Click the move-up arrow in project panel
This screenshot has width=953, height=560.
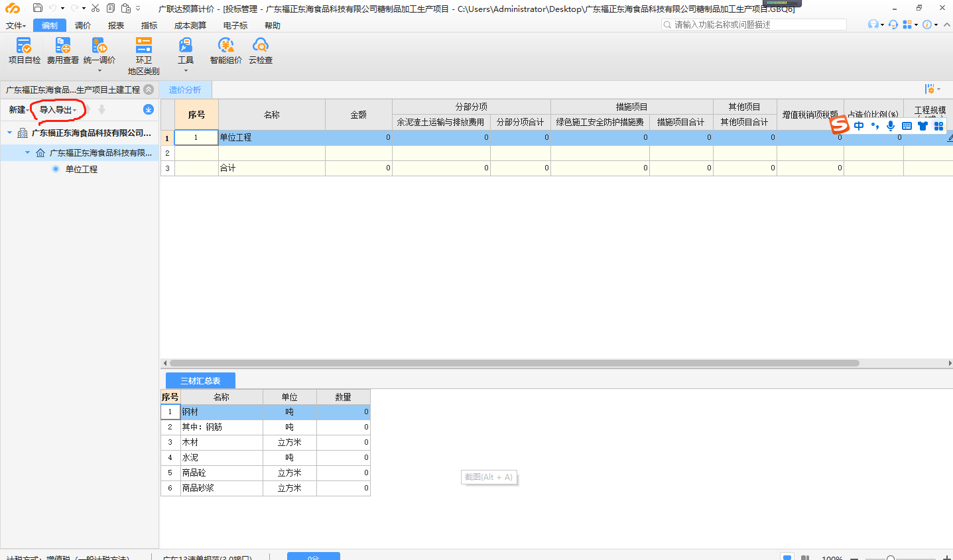[88, 109]
